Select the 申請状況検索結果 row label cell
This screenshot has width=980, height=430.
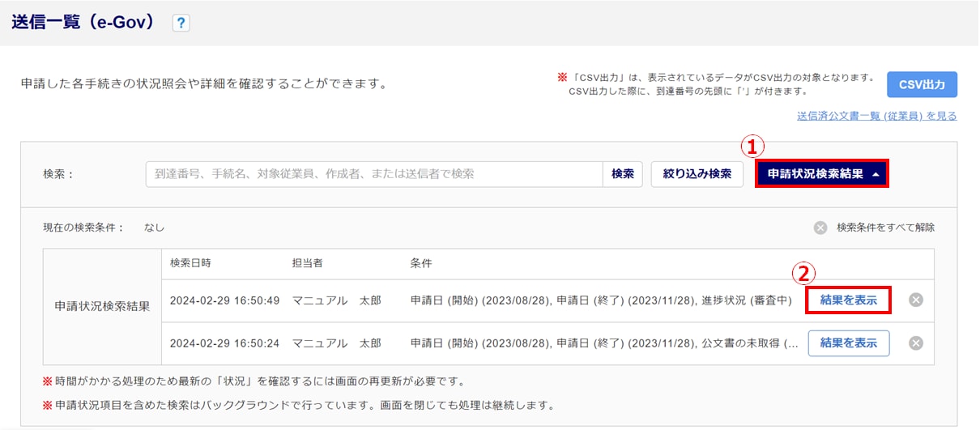tap(102, 307)
